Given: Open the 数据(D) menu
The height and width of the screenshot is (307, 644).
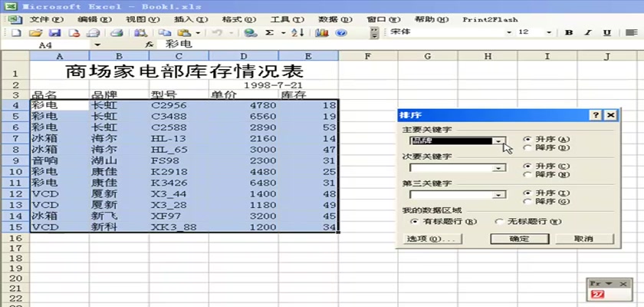Looking at the screenshot, I should 335,19.
